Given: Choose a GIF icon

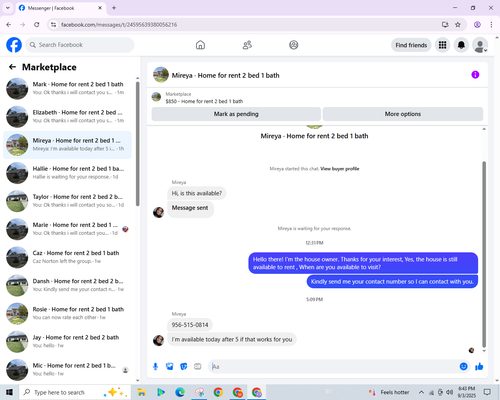Looking at the screenshot, I should click(198, 367).
